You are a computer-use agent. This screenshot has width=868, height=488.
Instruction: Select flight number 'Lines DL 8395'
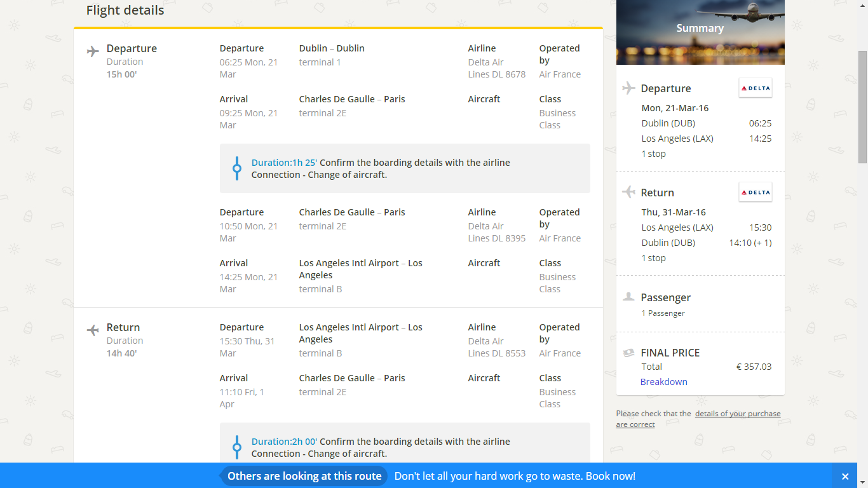coord(497,238)
